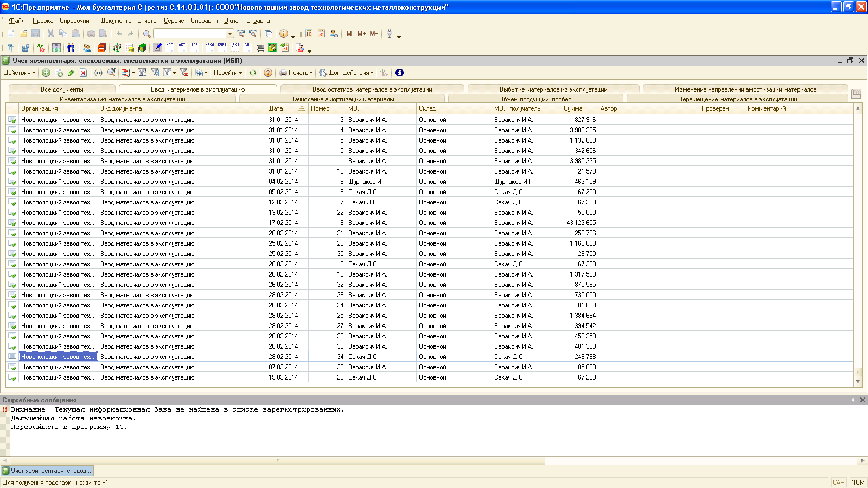Switch to Выбытие материалов из эксплуатации tab
The width and height of the screenshot is (868, 488).
point(553,89)
